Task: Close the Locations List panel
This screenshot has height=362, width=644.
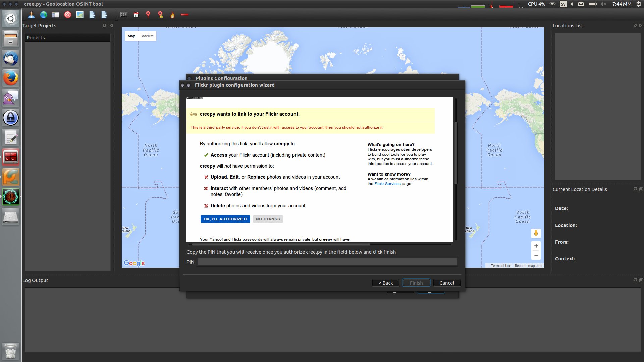Action: 641,26
